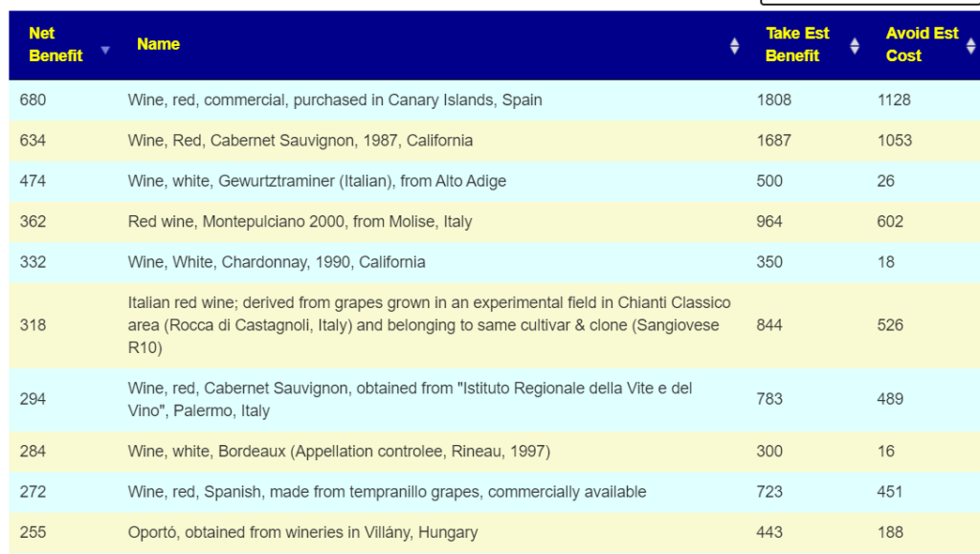The image size is (980, 554).
Task: Click the Avoid Est Cost header label
Action: pos(922,44)
